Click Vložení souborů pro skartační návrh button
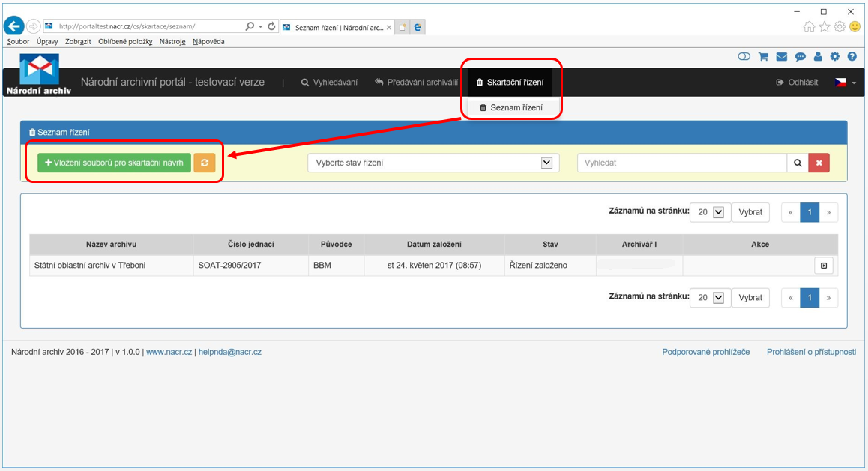Screen dimensions: 868x471 click(x=114, y=163)
